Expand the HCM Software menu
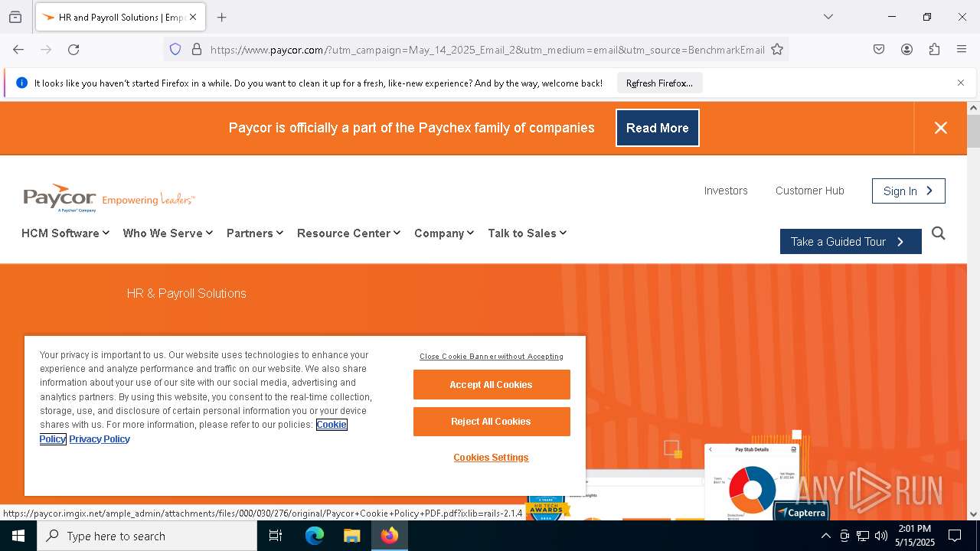The width and height of the screenshot is (980, 551). click(65, 233)
